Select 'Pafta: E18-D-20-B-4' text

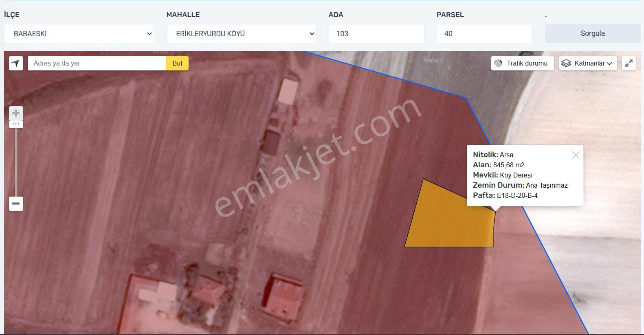[505, 195]
